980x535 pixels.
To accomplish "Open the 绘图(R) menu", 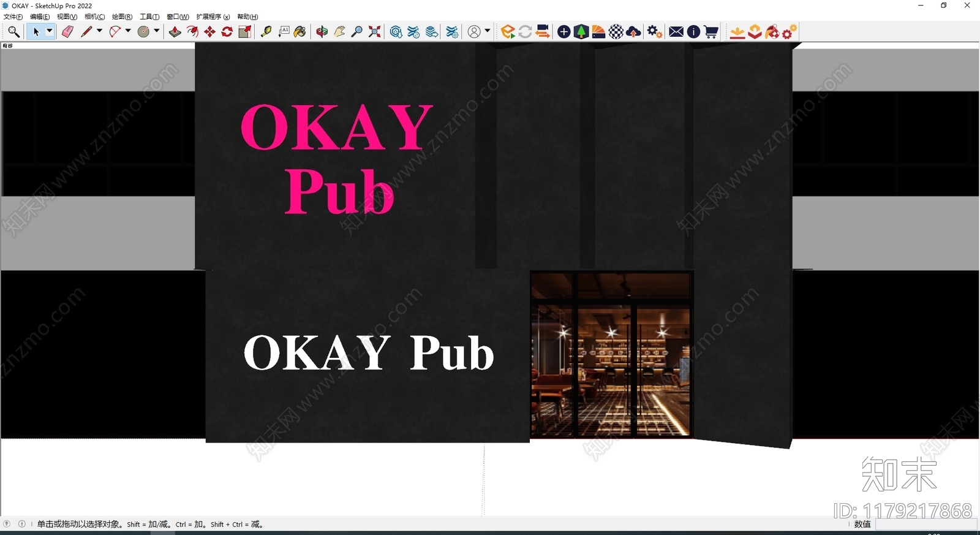I will pos(122,17).
